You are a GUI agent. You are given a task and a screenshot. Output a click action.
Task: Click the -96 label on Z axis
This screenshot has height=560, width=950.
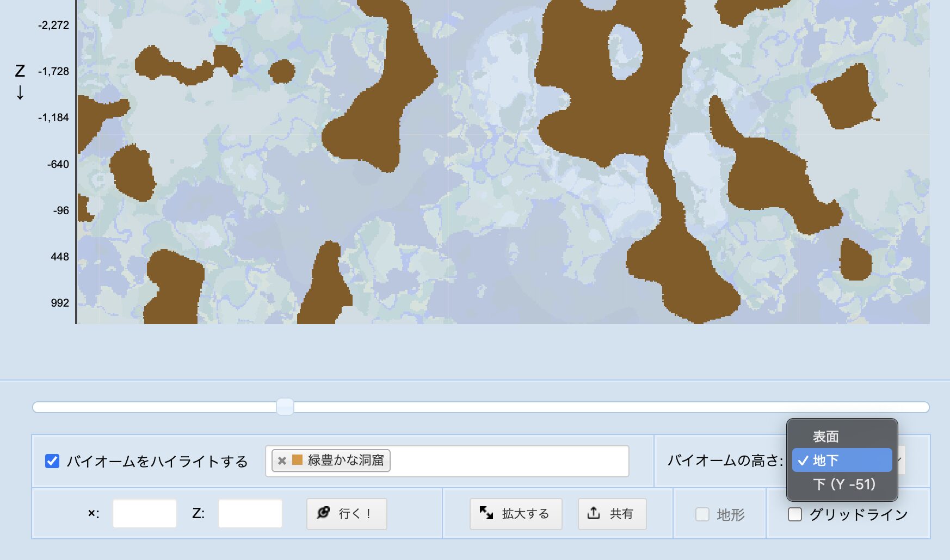[61, 210]
